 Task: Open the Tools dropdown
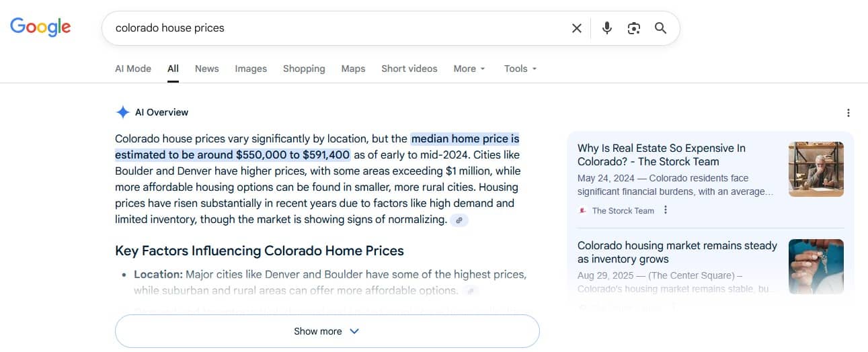tap(520, 69)
